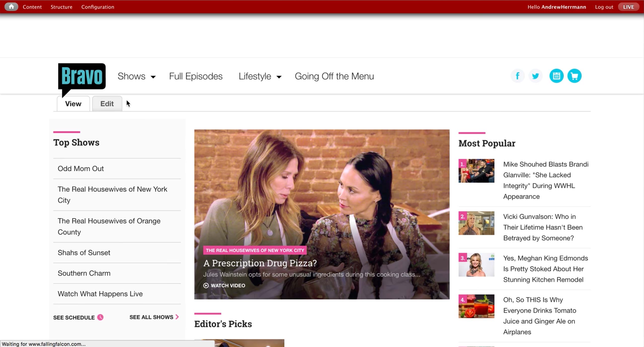Click the Tomato Juice article thumbnail
Image resolution: width=644 pixels, height=347 pixels.
point(476,306)
